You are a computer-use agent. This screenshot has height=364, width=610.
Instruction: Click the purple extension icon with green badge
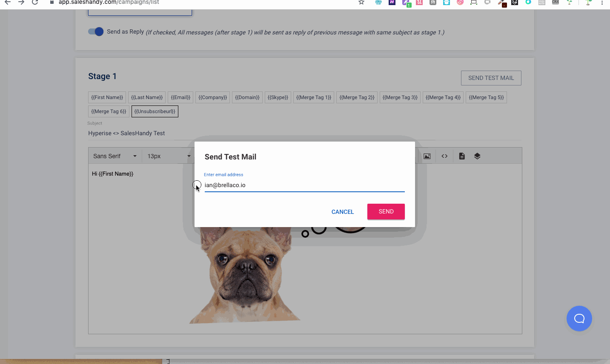(406, 3)
